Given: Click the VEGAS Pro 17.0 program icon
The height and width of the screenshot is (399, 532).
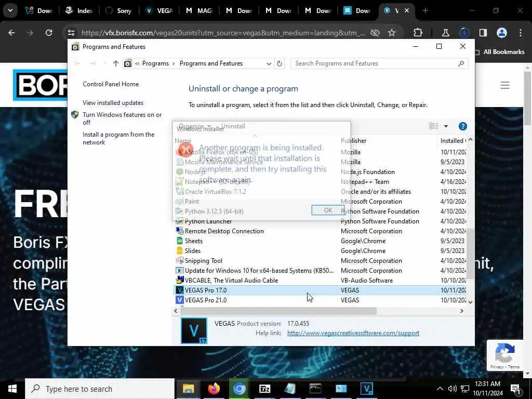Looking at the screenshot, I should pyautogui.click(x=179, y=290).
